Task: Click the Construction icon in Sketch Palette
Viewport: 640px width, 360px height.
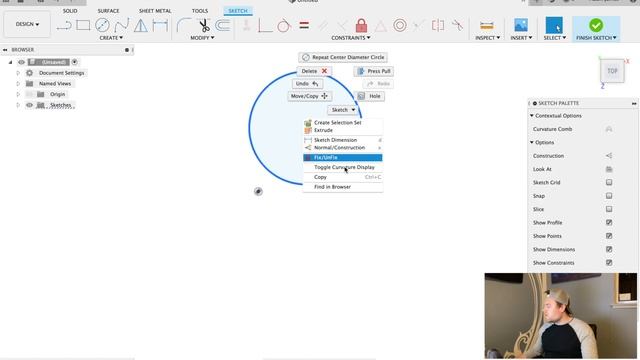Action: tap(609, 156)
